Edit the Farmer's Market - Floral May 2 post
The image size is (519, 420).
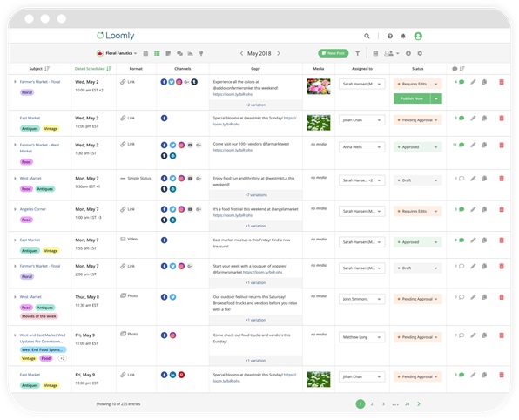click(473, 82)
